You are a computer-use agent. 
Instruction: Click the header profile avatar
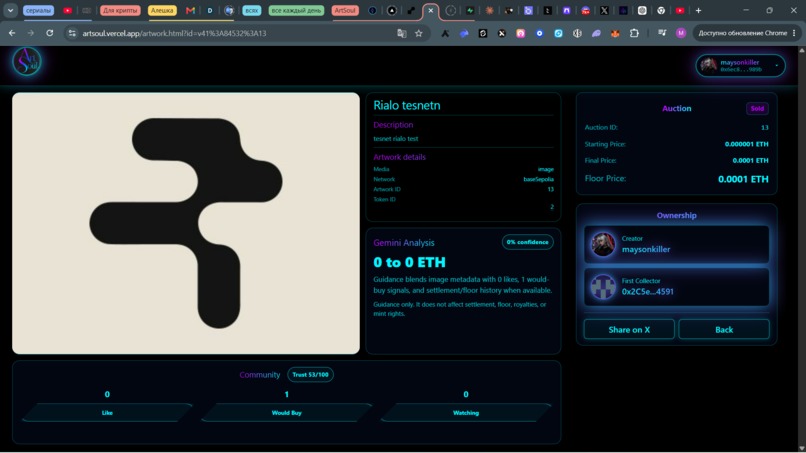pos(709,65)
